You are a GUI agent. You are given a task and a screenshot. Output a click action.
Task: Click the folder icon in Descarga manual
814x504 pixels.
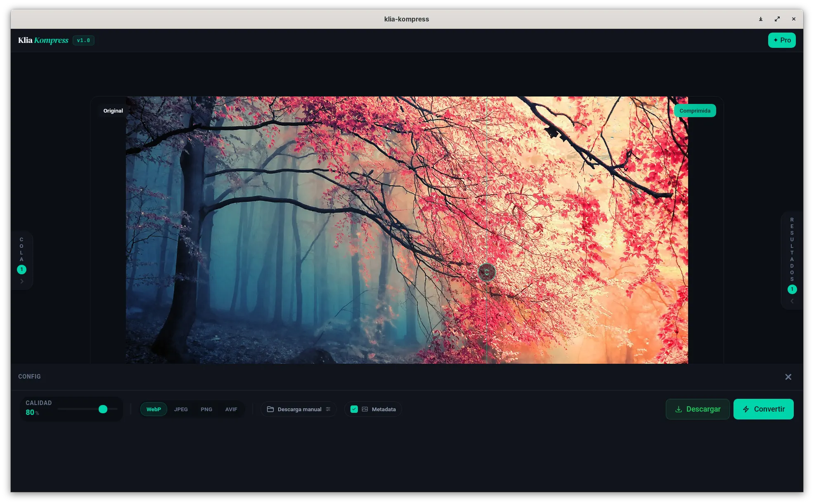270,409
